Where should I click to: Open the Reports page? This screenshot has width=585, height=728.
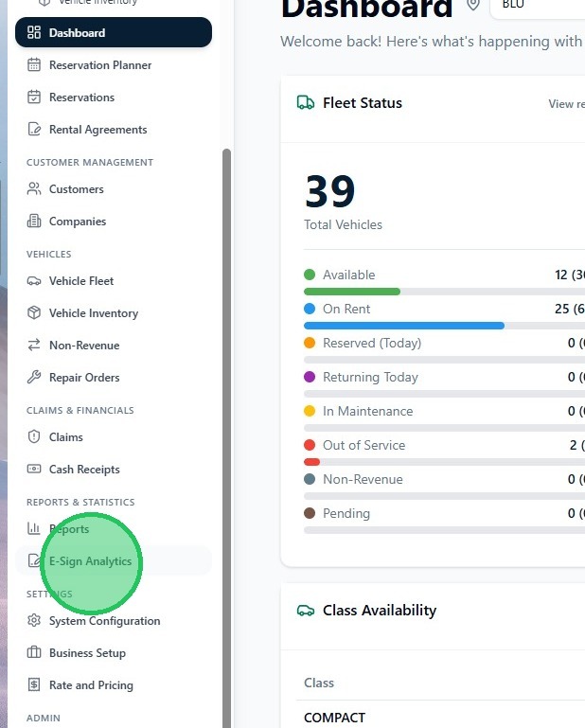[x=114, y=529]
